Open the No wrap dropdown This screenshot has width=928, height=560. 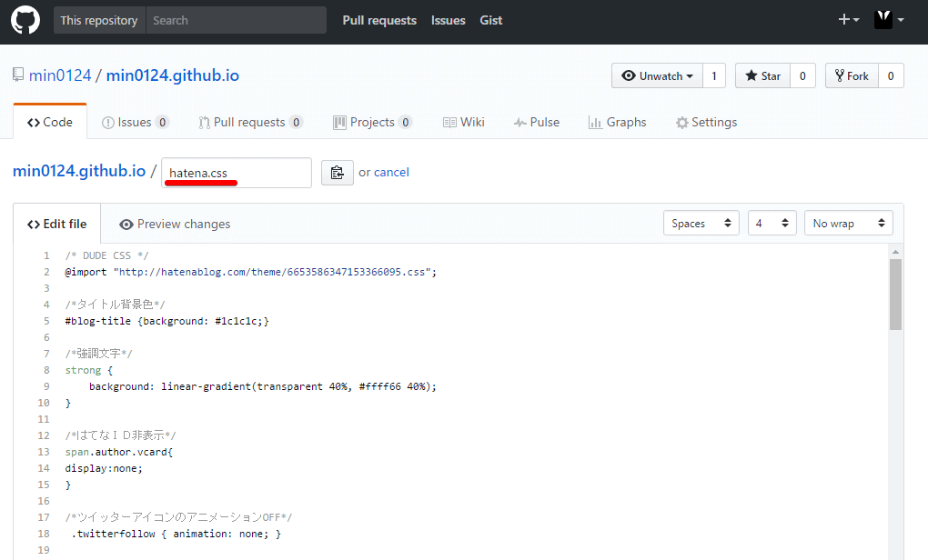pyautogui.click(x=848, y=223)
